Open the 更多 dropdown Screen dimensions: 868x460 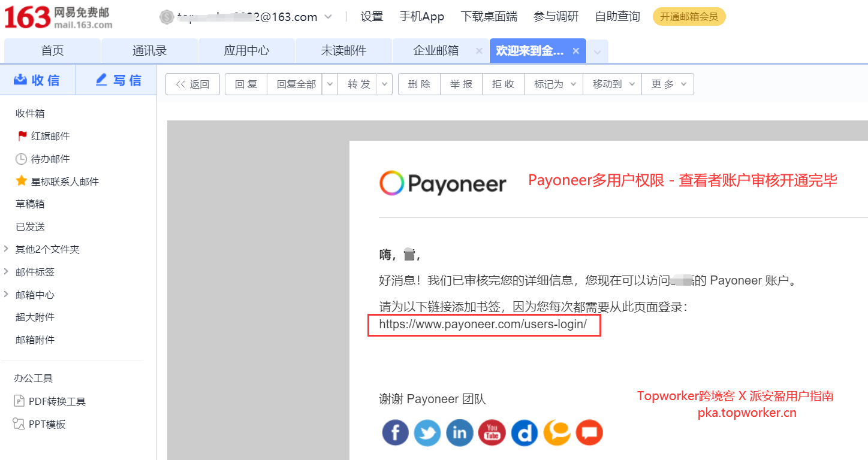coord(668,84)
